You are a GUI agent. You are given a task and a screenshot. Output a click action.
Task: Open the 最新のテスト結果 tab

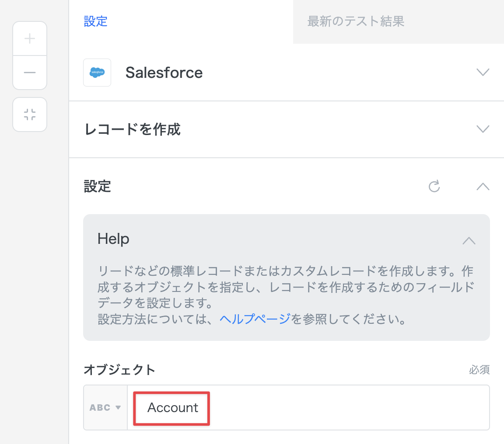coord(356,21)
